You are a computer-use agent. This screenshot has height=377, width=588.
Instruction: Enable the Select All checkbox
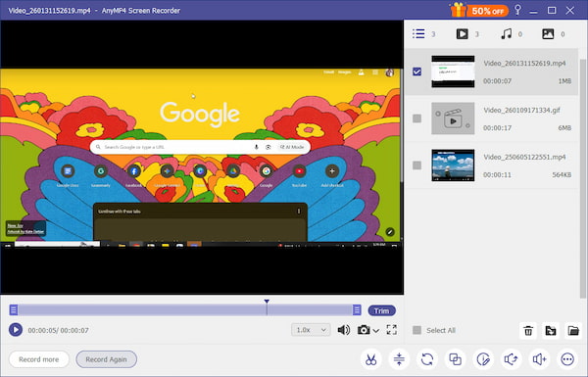click(x=416, y=330)
